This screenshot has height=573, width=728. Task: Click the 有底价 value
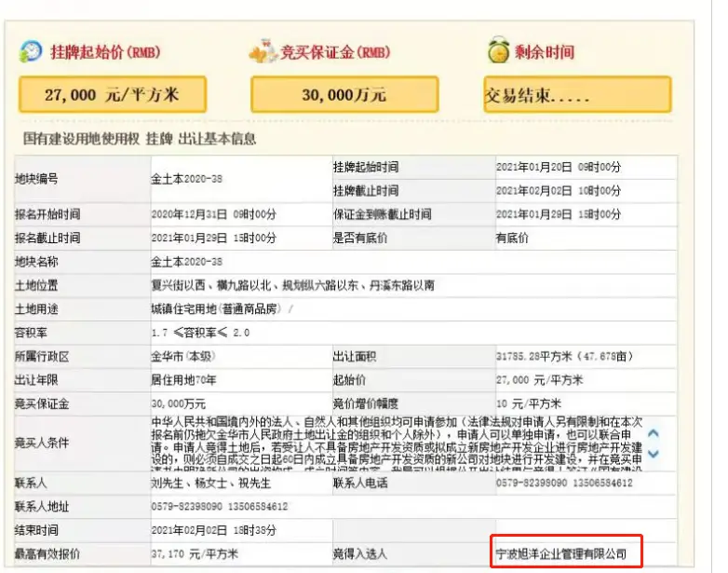coord(512,238)
